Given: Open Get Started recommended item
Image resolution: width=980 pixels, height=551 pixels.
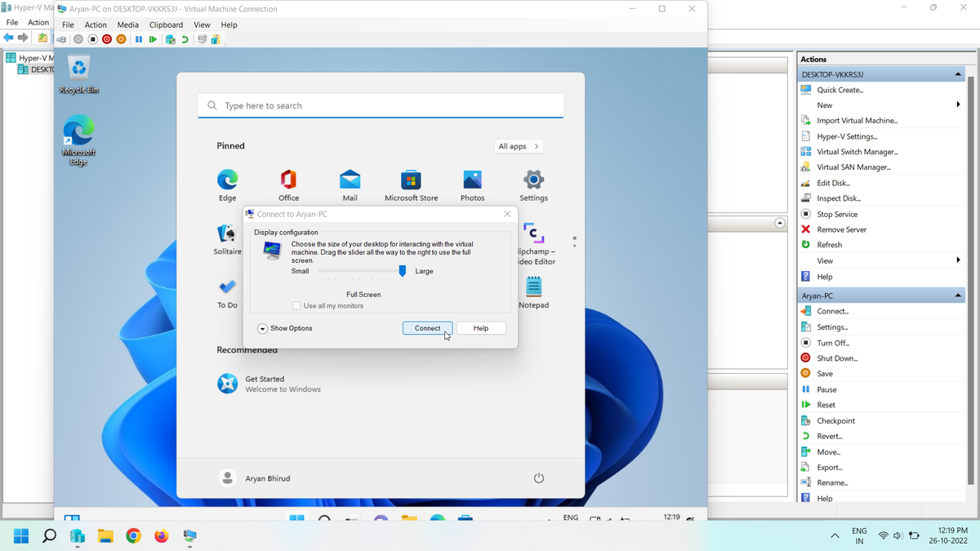Looking at the screenshot, I should (269, 384).
